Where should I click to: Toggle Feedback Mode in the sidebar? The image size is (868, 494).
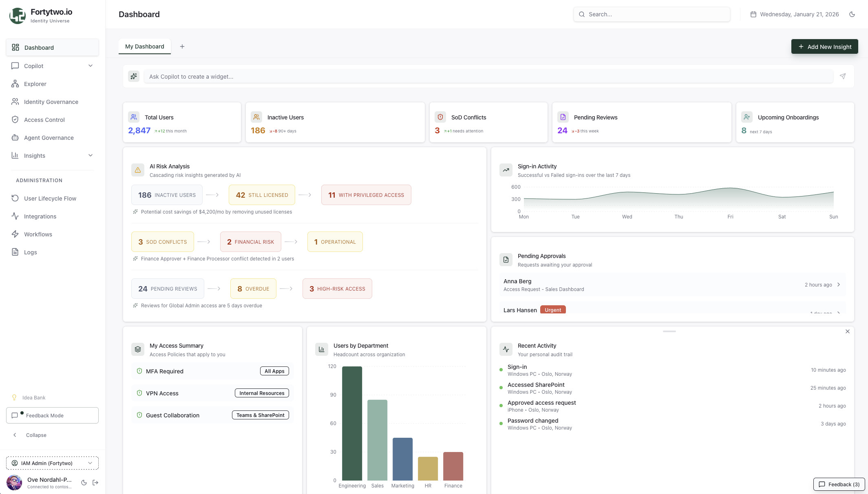(x=52, y=415)
